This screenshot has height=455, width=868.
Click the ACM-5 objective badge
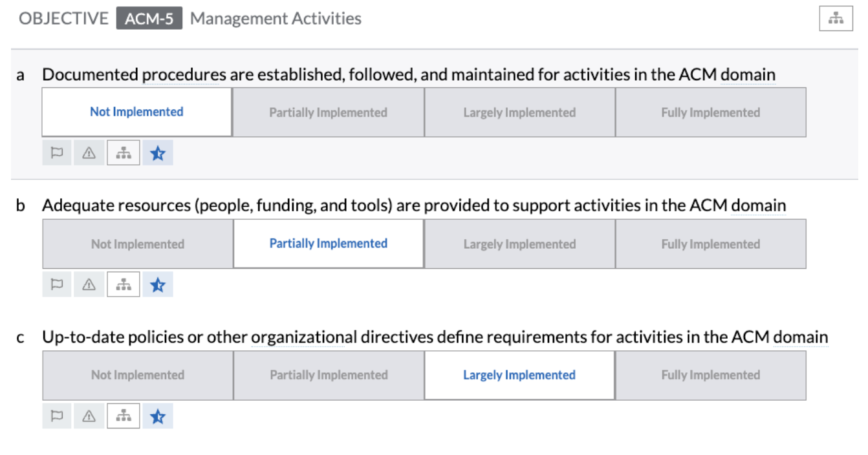[x=149, y=18]
